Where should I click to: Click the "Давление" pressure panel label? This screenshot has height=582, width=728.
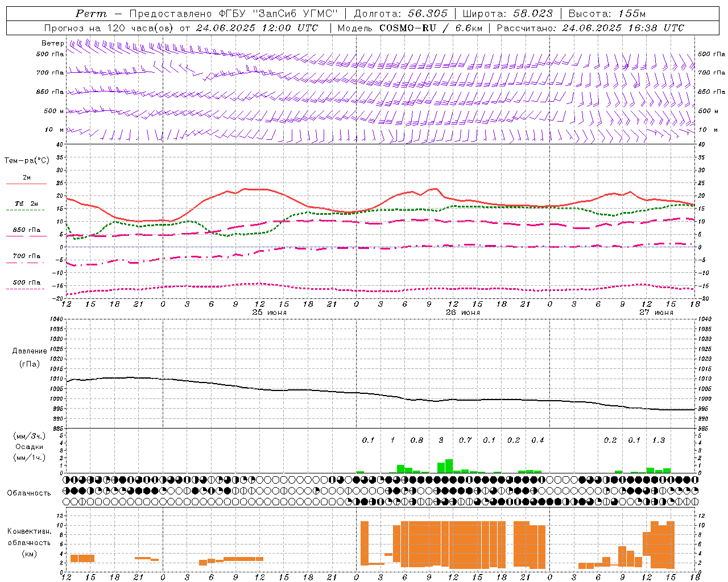pos(30,351)
